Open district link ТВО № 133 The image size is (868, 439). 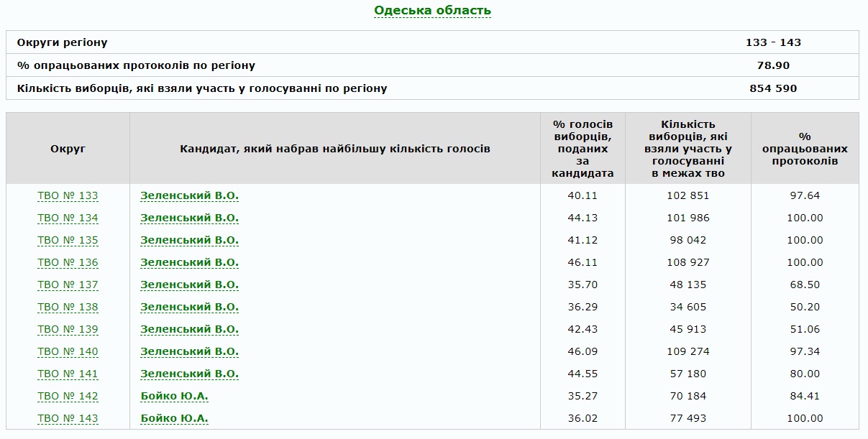pyautogui.click(x=68, y=195)
